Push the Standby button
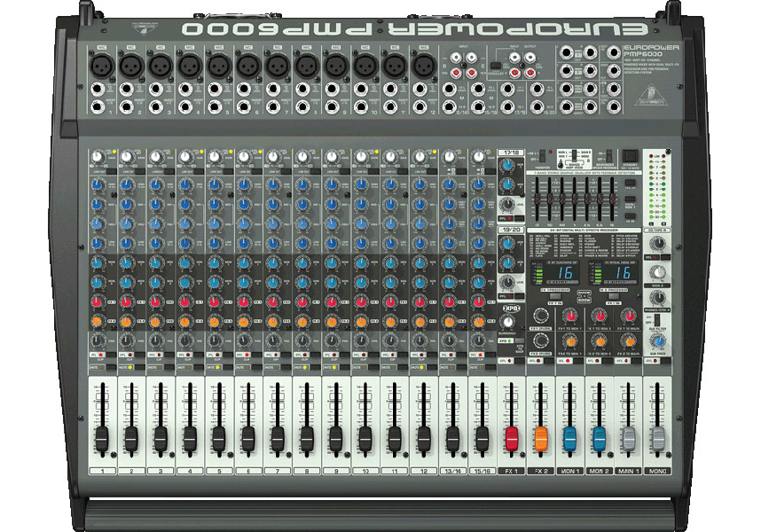 [630, 155]
